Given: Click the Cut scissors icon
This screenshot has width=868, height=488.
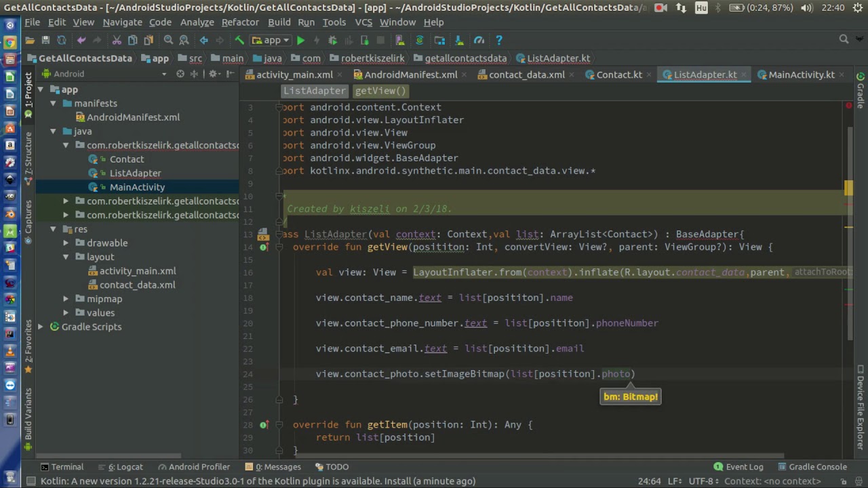Looking at the screenshot, I should pyautogui.click(x=117, y=41).
